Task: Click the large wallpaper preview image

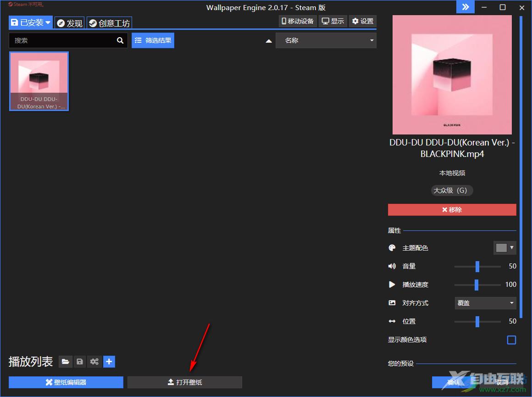Action: coord(452,75)
